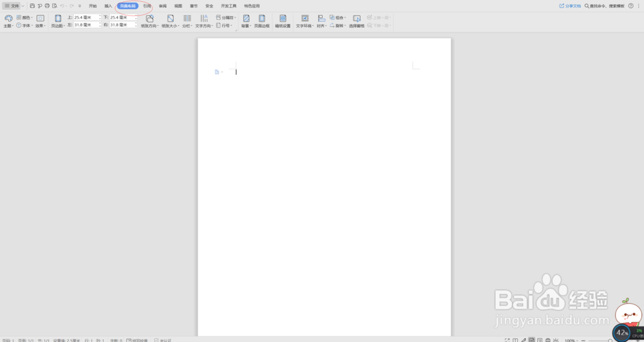
Task: Open the 特色应用 tab
Action: tap(252, 6)
